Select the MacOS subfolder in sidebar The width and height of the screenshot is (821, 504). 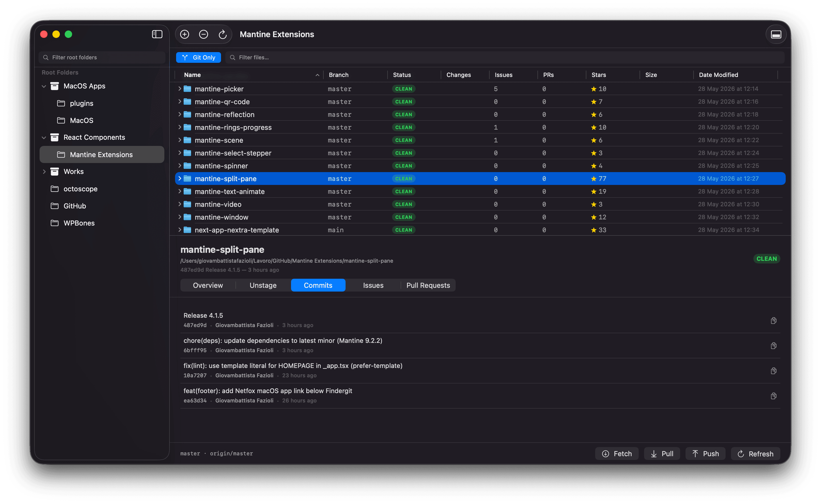(102, 120)
